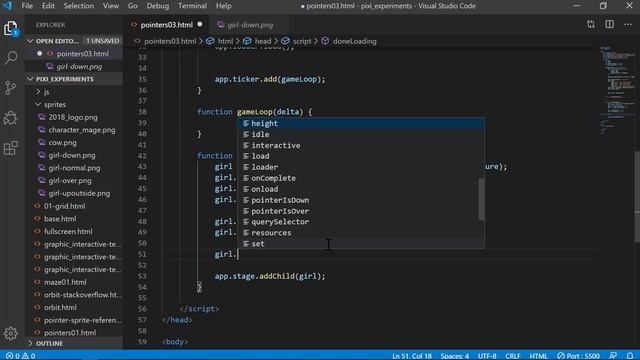Switch to the pointers03.html editor tab
The height and width of the screenshot is (360, 640).
point(166,24)
